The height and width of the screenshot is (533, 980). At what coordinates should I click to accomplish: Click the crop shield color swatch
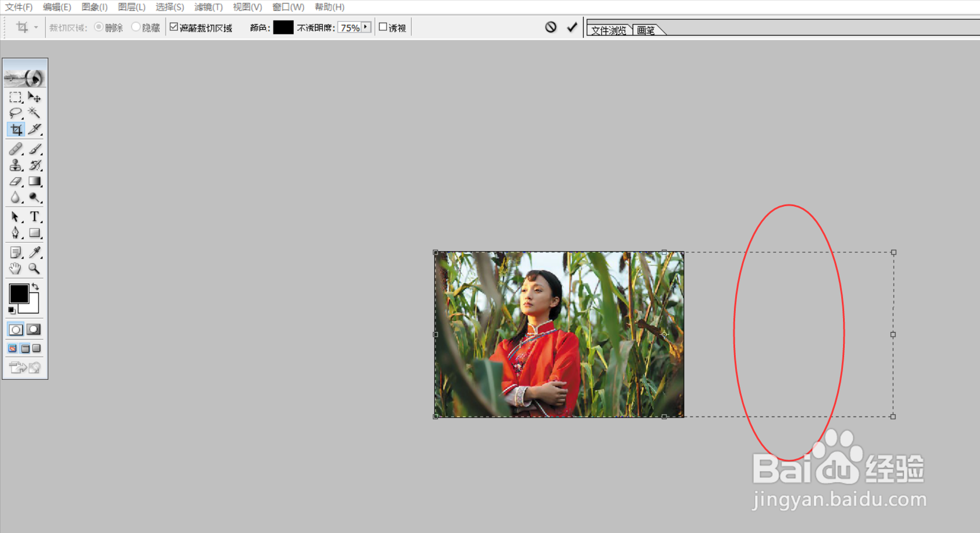click(283, 27)
